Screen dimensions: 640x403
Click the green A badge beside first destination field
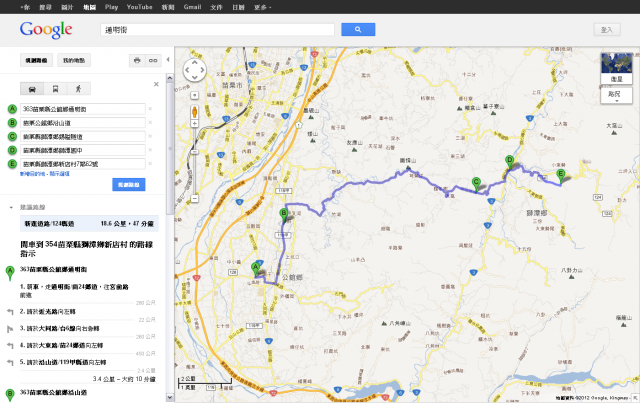[12, 109]
